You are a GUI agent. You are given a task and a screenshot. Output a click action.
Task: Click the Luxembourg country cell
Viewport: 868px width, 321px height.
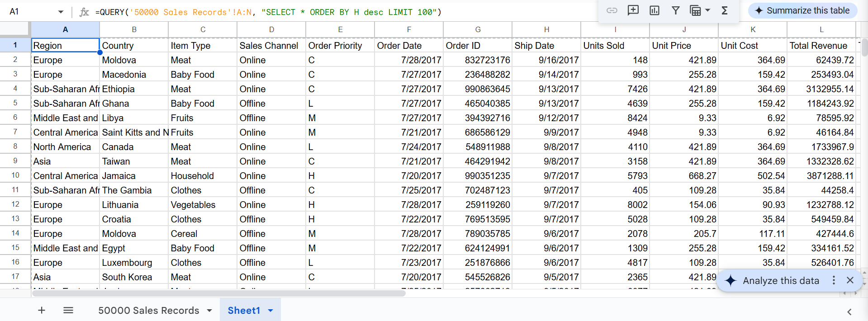click(134, 262)
